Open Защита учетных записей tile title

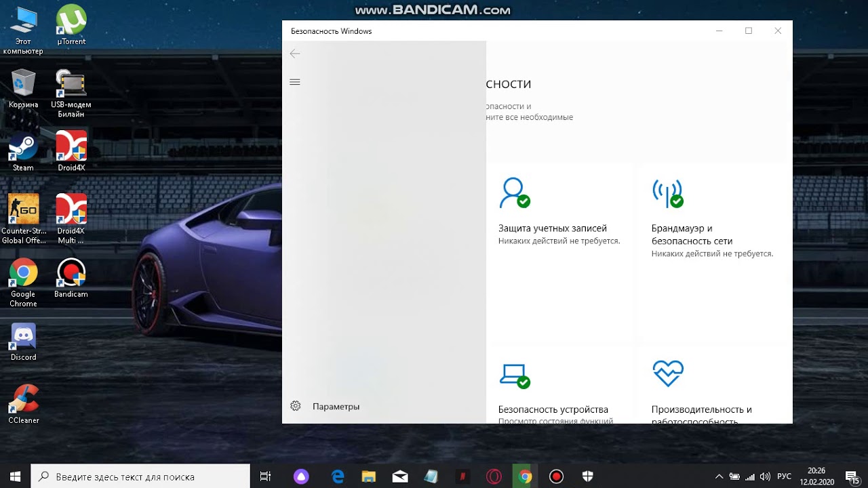tap(553, 228)
